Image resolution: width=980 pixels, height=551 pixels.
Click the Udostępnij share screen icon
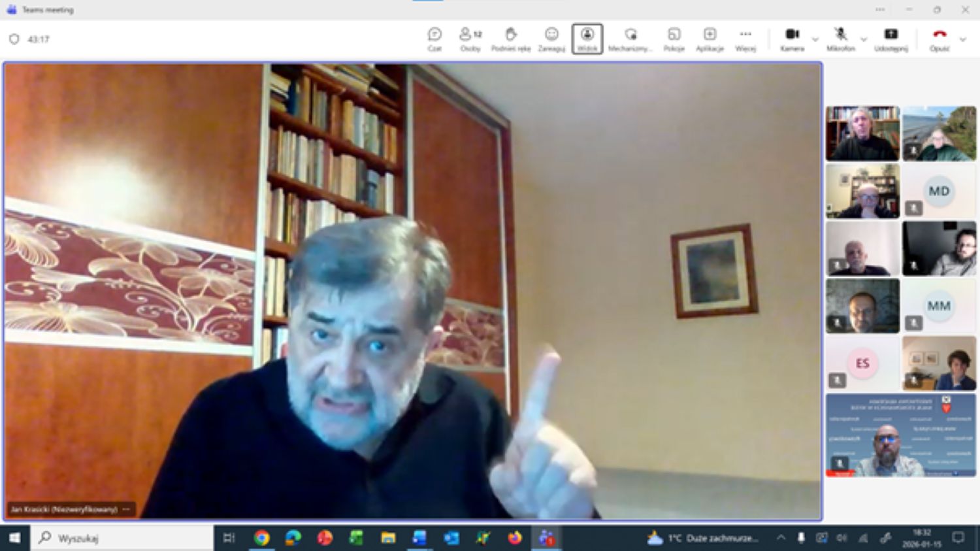tap(890, 39)
